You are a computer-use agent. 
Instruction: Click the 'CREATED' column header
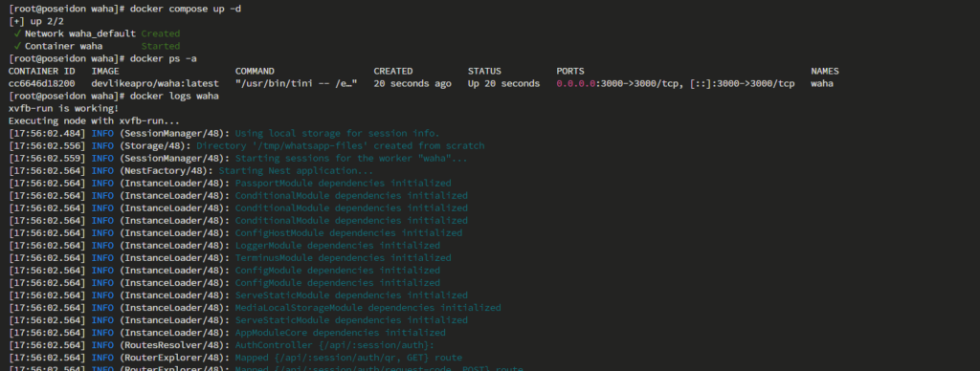393,71
